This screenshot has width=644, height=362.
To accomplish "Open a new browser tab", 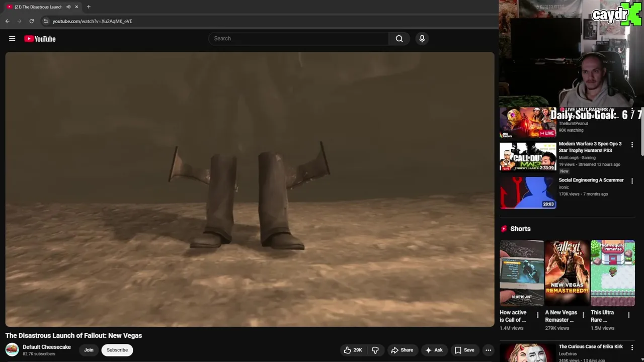I will 89,7.
